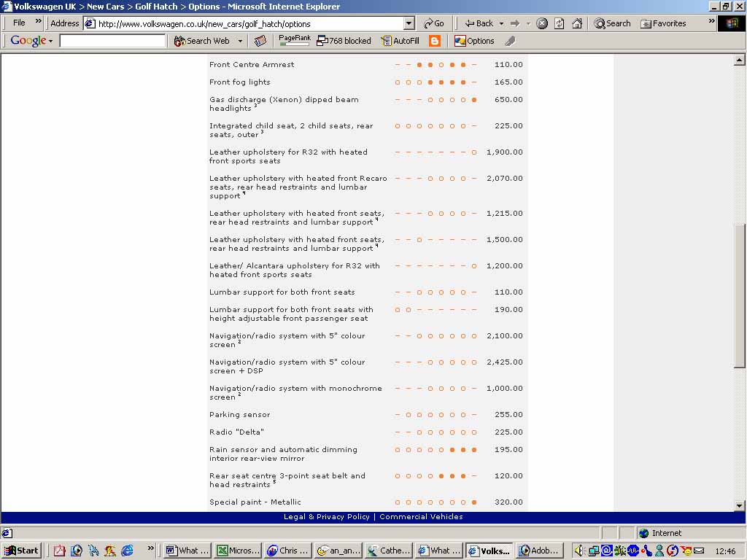Switch to the 'Chris ...' taskbar window

(288, 551)
